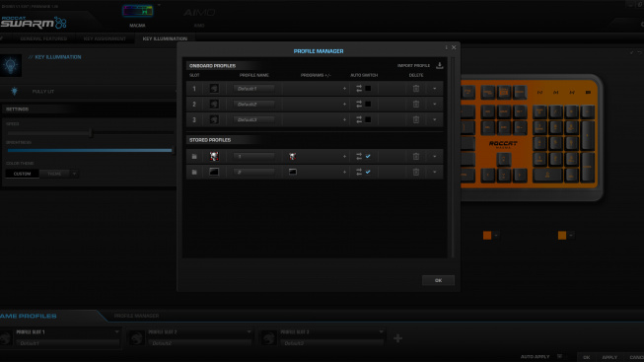This screenshot has height=362, width=644.
Task: Click the right orange color swatch
Action: (562, 236)
